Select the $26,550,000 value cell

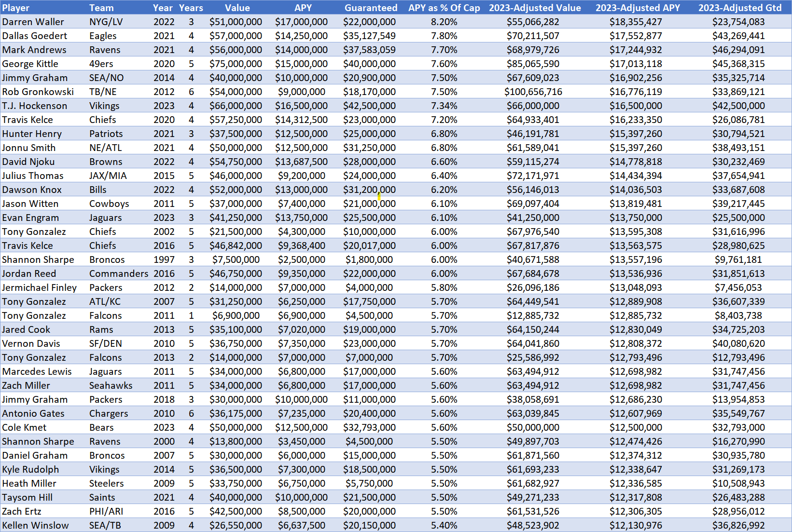236,525
